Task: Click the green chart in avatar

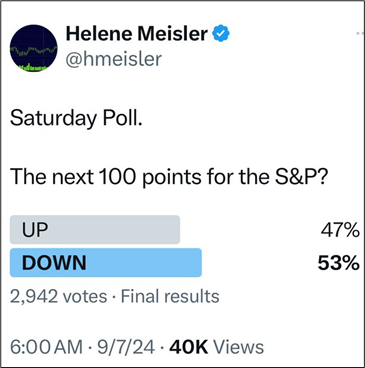Action: coord(34,59)
